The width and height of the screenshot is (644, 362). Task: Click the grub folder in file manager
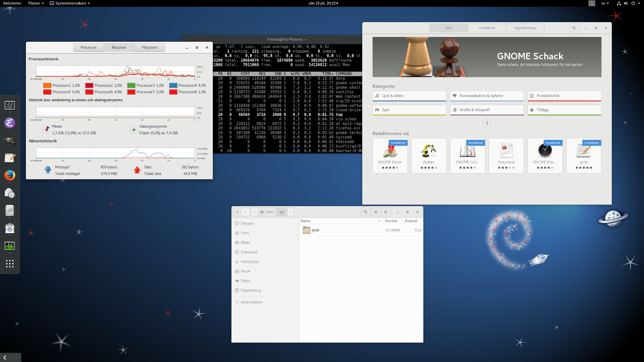point(315,230)
